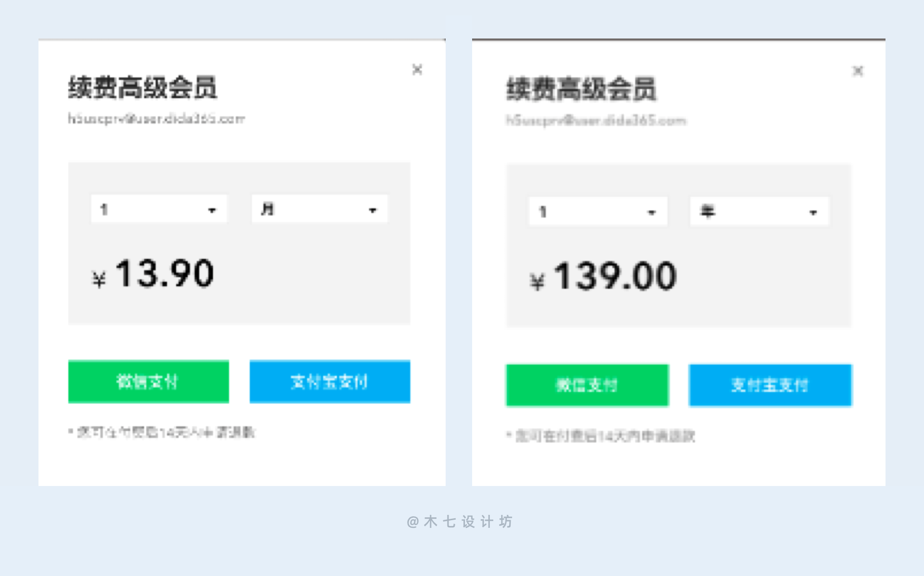Image resolution: width=924 pixels, height=576 pixels.
Task: Click 续费高级会员 title above the ¥13.90 price
Action: pyautogui.click(x=142, y=88)
